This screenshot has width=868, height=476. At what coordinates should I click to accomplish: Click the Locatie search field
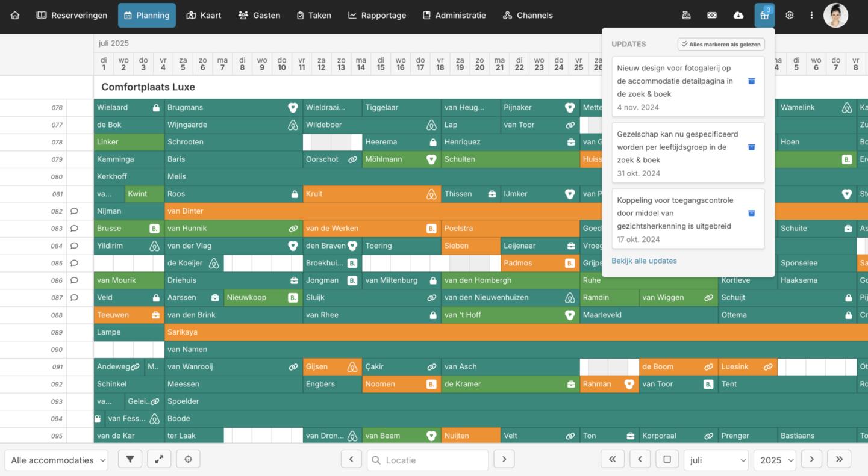click(428, 460)
